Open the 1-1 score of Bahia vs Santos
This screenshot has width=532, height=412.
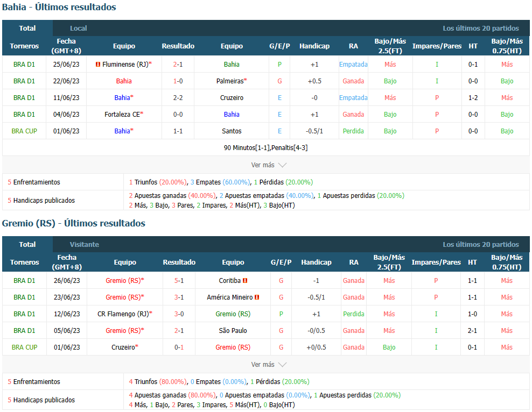(178, 131)
